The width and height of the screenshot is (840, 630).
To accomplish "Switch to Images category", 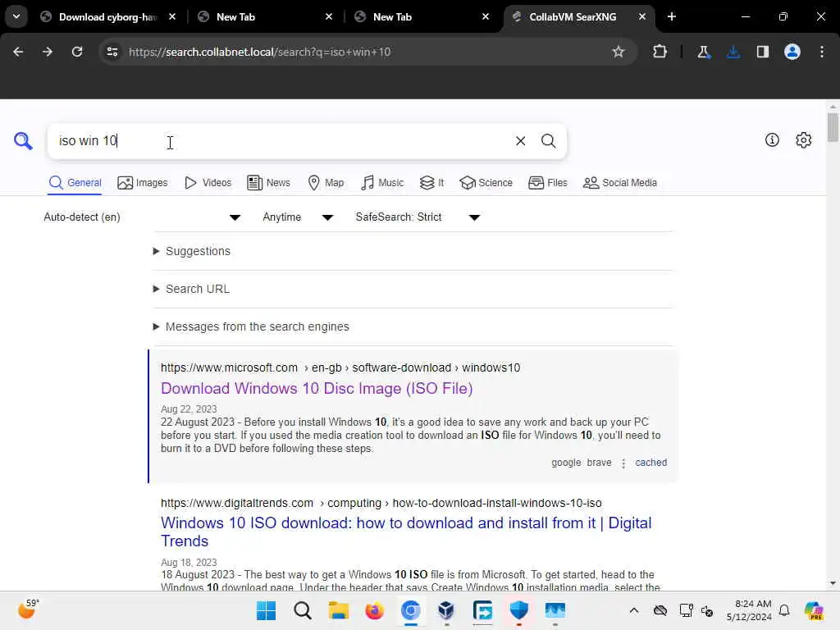I will 143,183.
